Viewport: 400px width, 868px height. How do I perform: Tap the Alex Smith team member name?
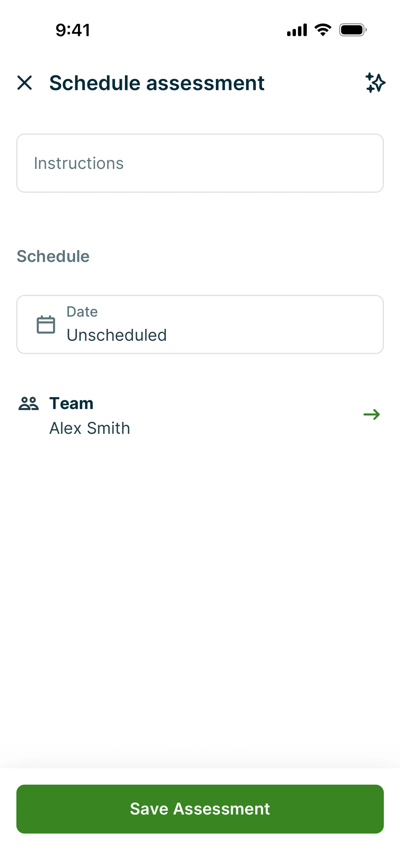click(90, 428)
